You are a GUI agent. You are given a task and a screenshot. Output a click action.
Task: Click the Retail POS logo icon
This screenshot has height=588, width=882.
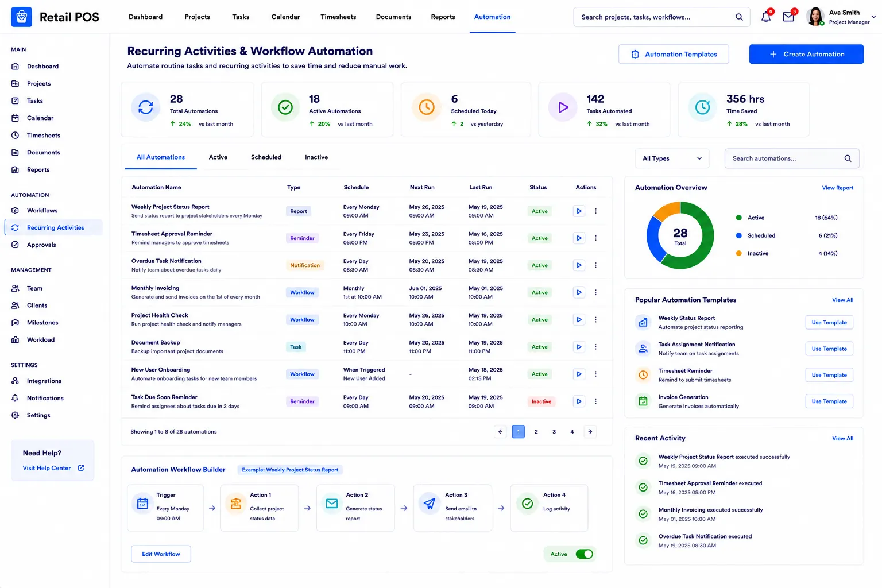22,17
